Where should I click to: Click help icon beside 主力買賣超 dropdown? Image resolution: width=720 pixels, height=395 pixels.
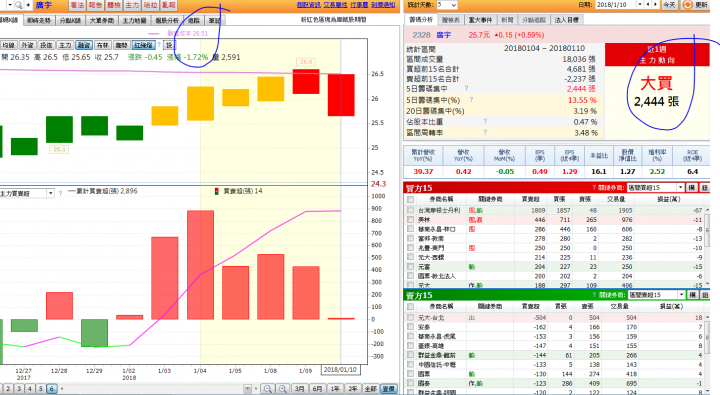coord(60,193)
